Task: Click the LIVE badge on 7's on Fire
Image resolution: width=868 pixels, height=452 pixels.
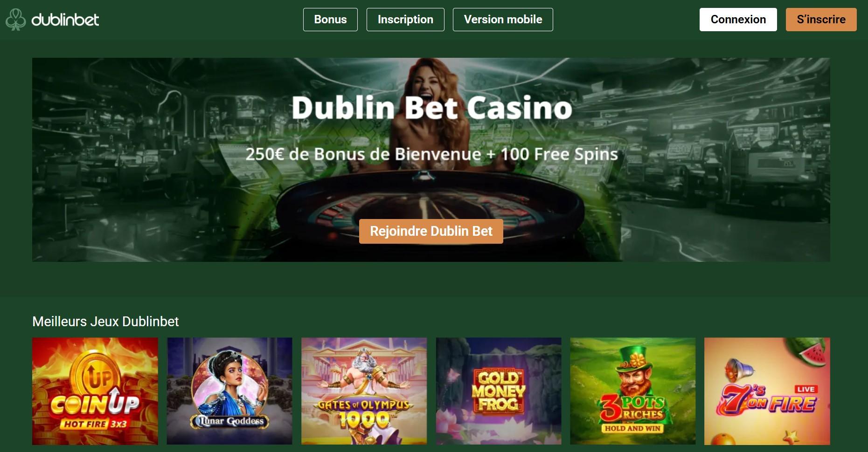Action: pos(806,389)
